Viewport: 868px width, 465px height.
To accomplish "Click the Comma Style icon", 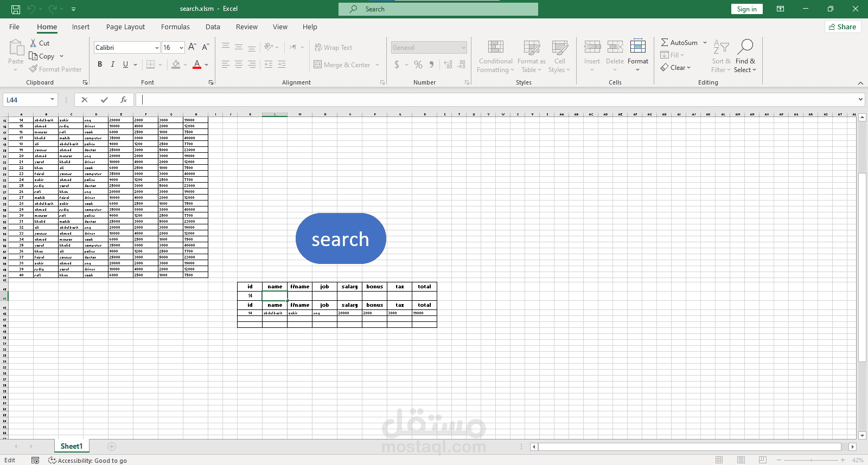I will [431, 64].
